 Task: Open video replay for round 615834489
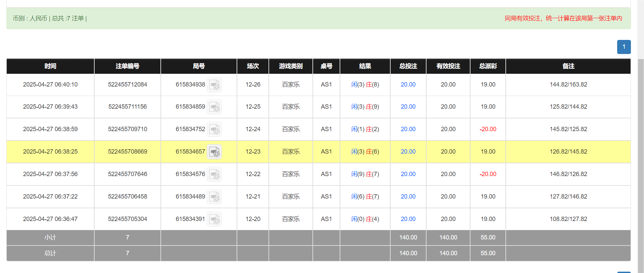[x=214, y=197]
